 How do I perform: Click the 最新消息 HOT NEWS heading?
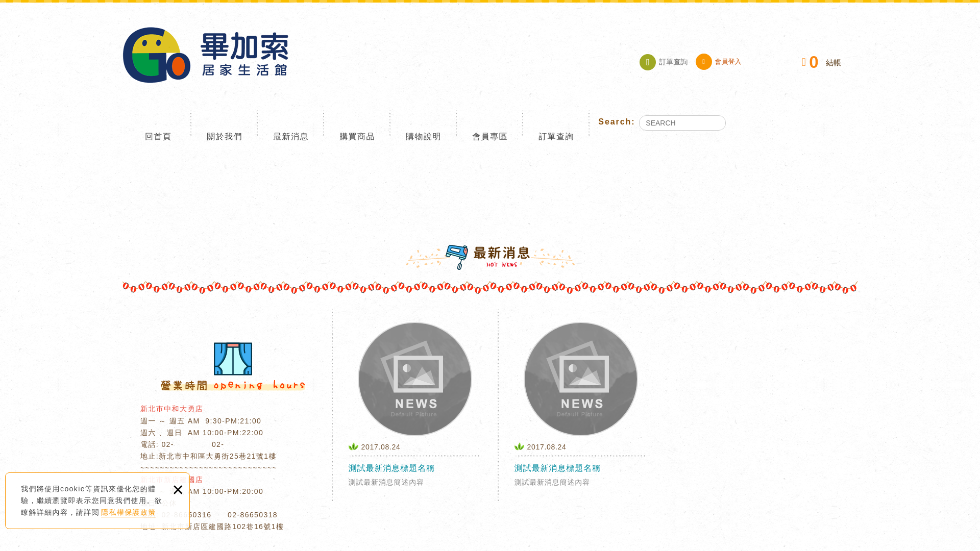pyautogui.click(x=490, y=257)
